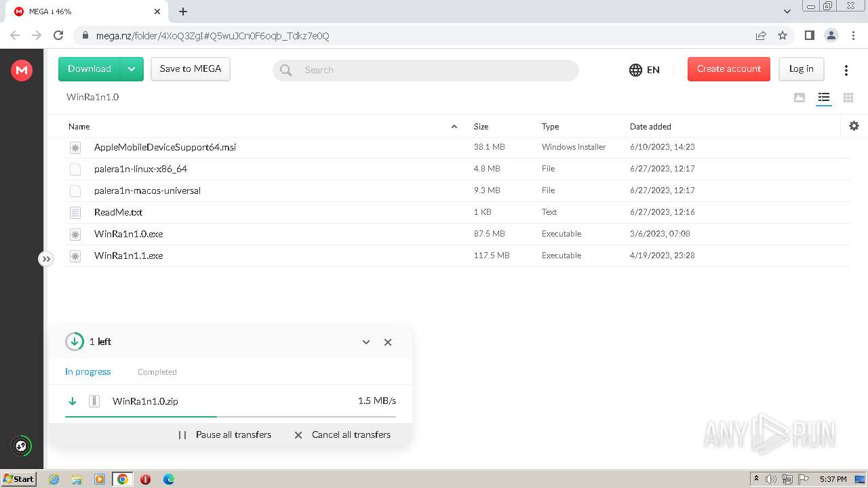Open the Chrome profile avatar
Viewport: 868px width, 488px height.
tap(831, 35)
